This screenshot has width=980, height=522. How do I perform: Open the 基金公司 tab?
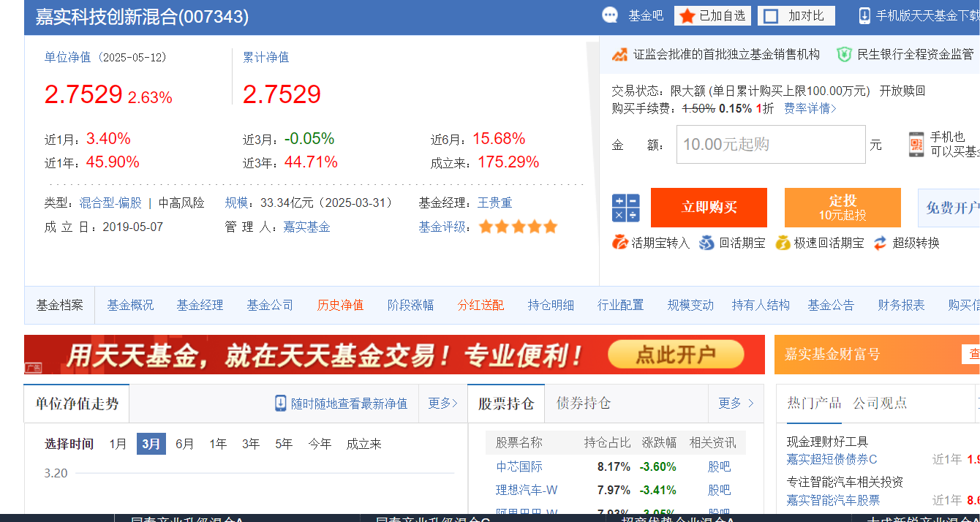270,305
